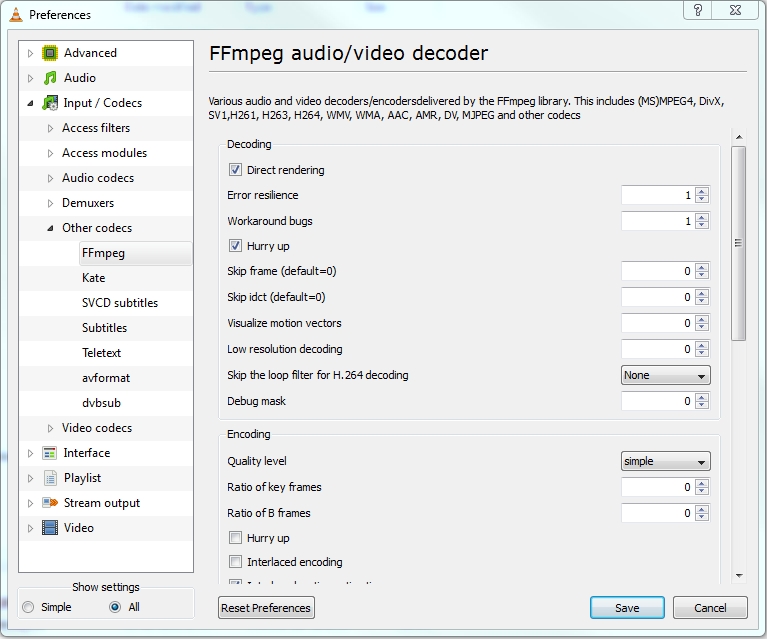This screenshot has height=639, width=767.
Task: Uncheck the Decoding Hurry up checkbox
Action: pyautogui.click(x=235, y=246)
